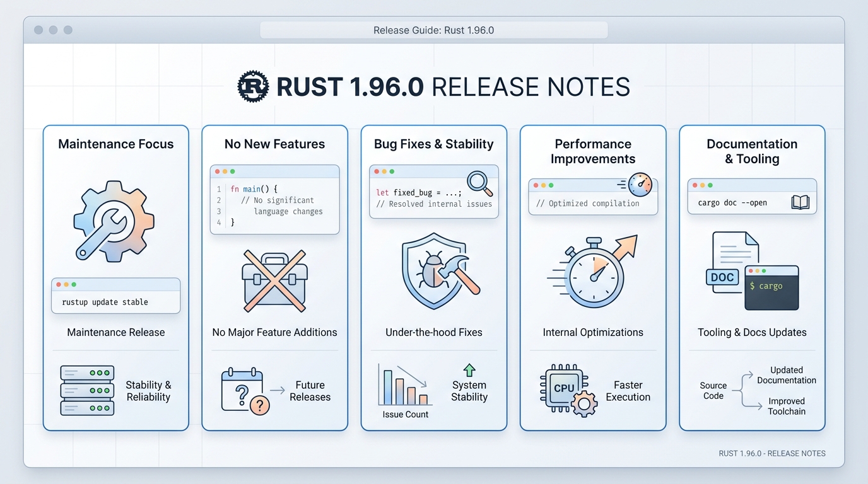The width and height of the screenshot is (868, 484).
Task: Click the 'Performance Improvements' card heading
Action: [593, 151]
